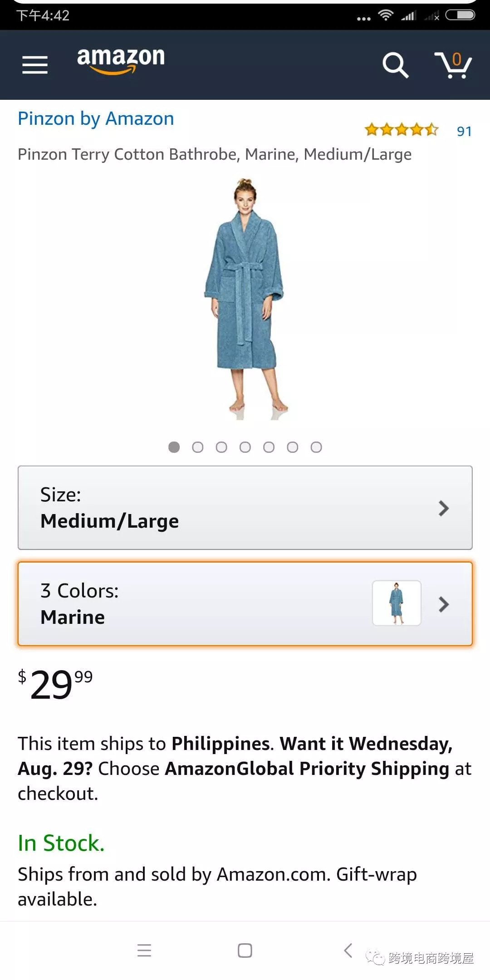Click the chevron in the Colors box
The width and height of the screenshot is (490, 980).
(x=444, y=604)
